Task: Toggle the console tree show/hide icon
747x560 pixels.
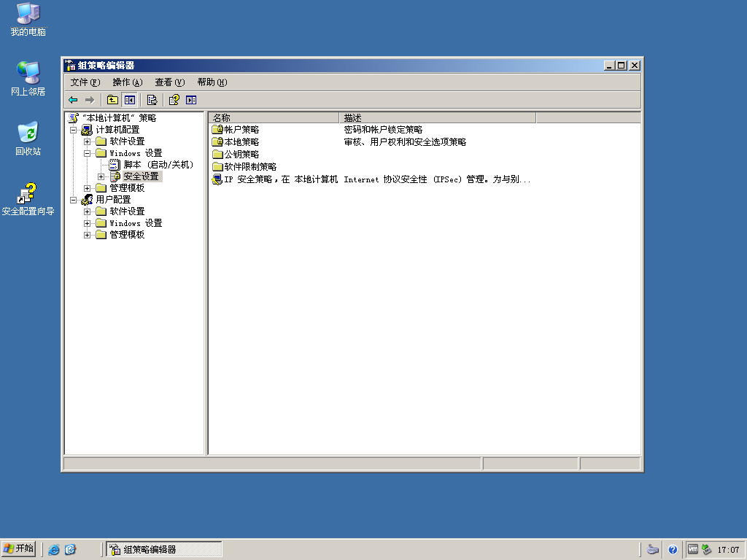Action: point(130,100)
